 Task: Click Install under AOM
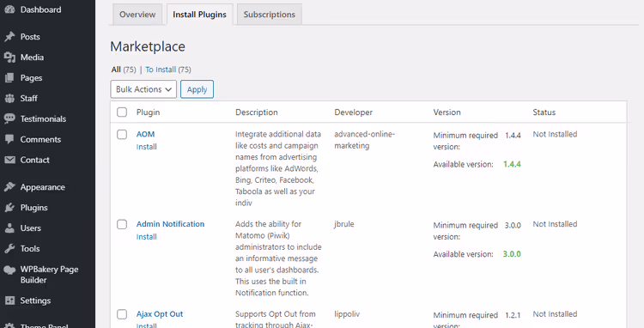point(147,147)
